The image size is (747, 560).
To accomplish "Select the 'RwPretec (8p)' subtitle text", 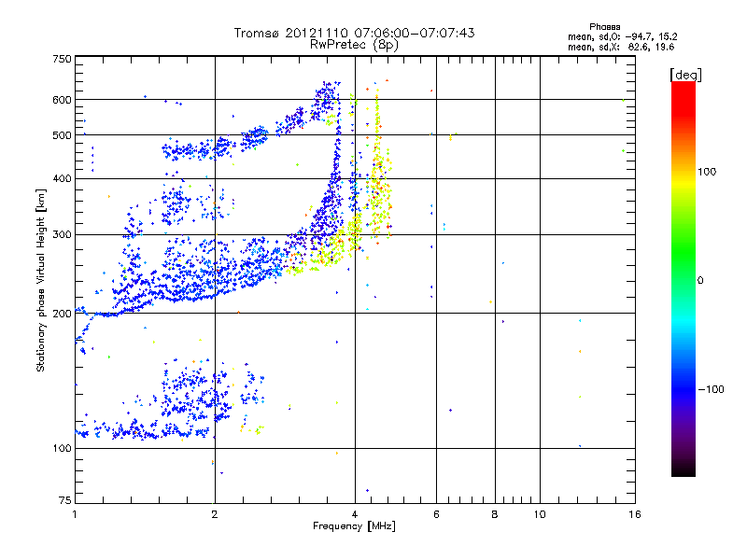I will click(354, 45).
